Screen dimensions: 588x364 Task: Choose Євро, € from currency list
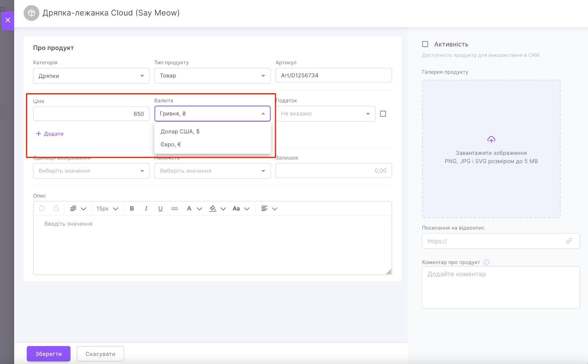tap(171, 144)
